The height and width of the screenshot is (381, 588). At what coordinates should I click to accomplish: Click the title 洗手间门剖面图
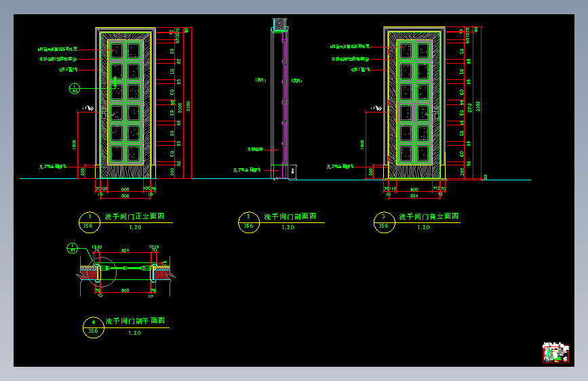(x=290, y=216)
